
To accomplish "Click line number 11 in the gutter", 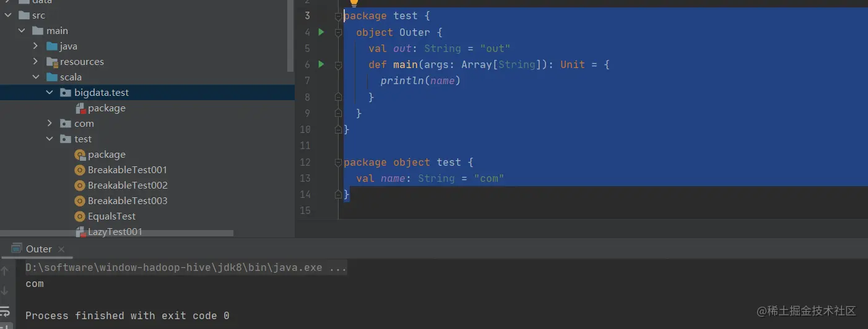I will pyautogui.click(x=305, y=146).
